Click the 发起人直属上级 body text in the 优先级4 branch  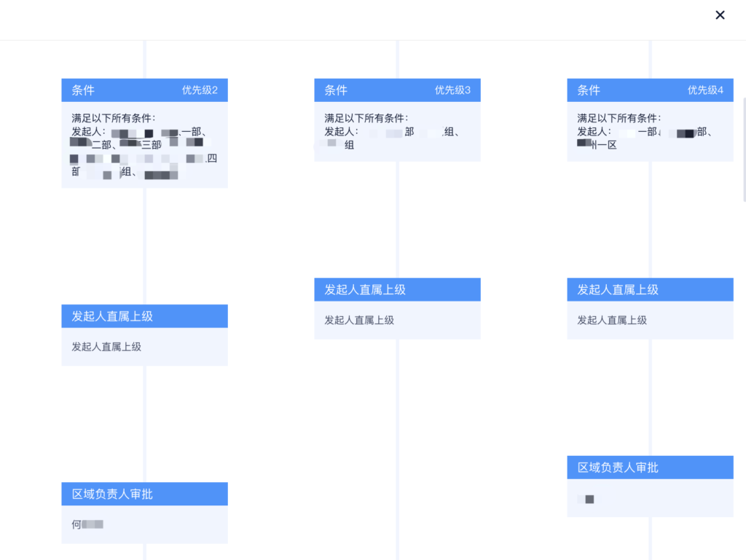point(612,320)
